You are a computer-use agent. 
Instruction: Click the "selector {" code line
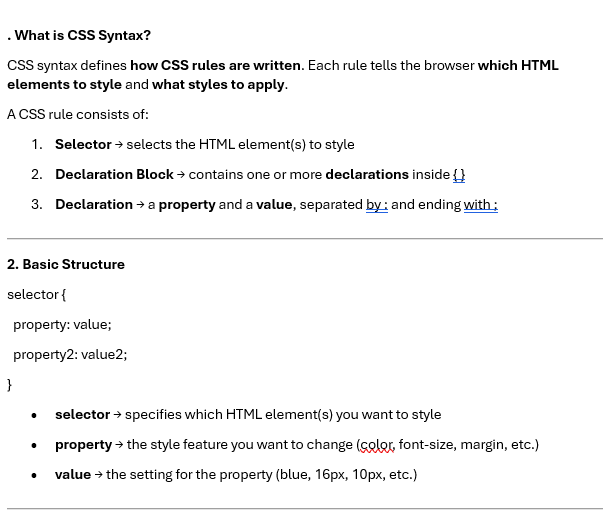36,295
